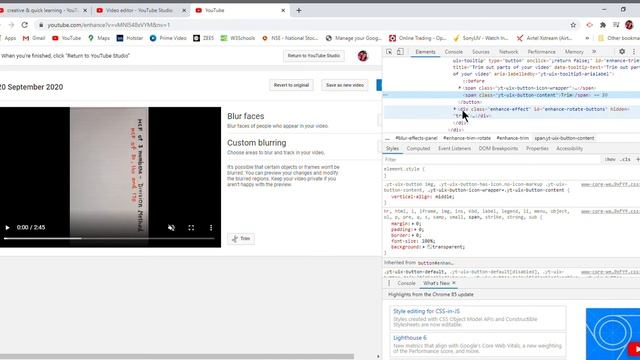Click the page horizontal scrollbar
Image resolution: width=640 pixels, height=360 pixels.
177,356
